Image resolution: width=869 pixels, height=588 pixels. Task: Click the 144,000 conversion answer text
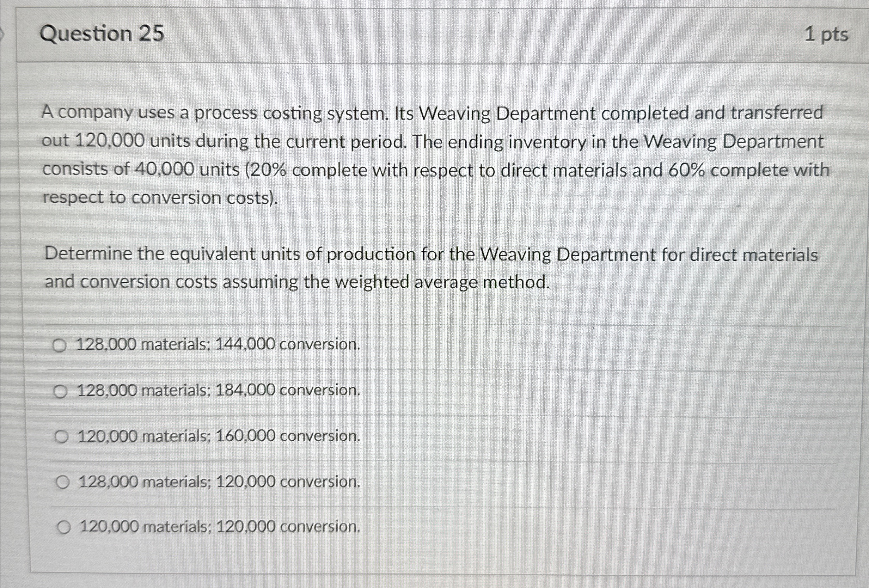click(x=288, y=345)
